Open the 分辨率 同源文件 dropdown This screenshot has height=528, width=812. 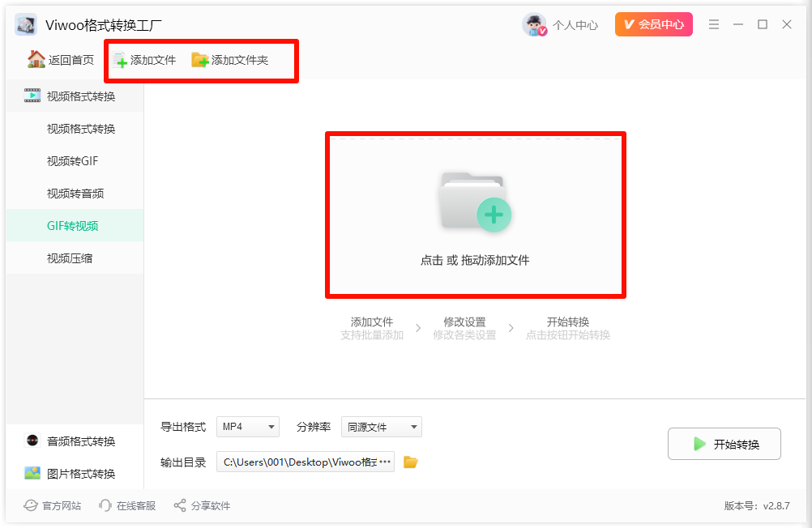[x=381, y=427]
